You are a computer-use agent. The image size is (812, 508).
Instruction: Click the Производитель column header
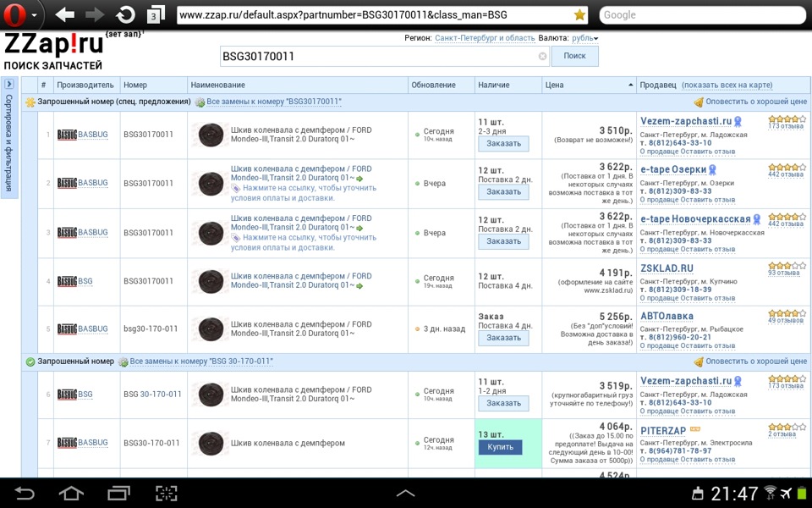point(85,85)
